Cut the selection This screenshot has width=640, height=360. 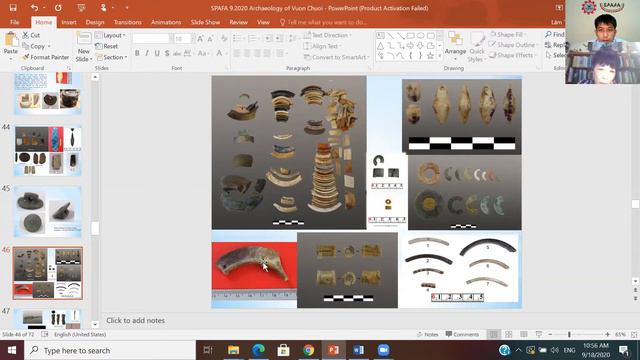pos(31,35)
